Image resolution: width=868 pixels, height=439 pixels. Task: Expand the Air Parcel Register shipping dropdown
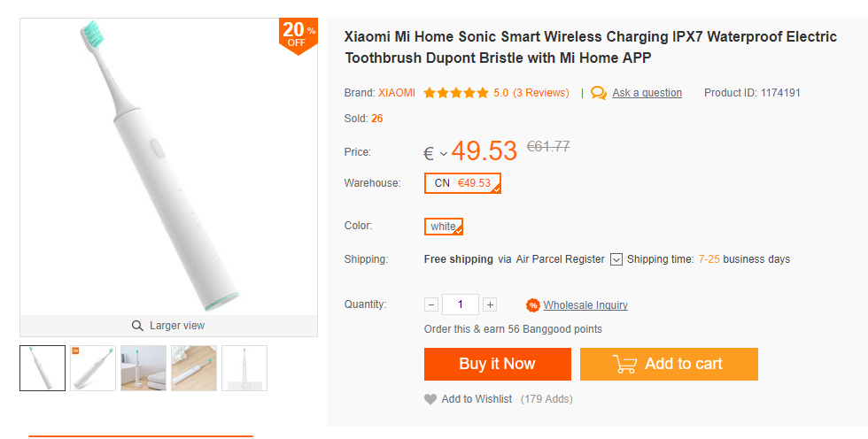coord(616,259)
